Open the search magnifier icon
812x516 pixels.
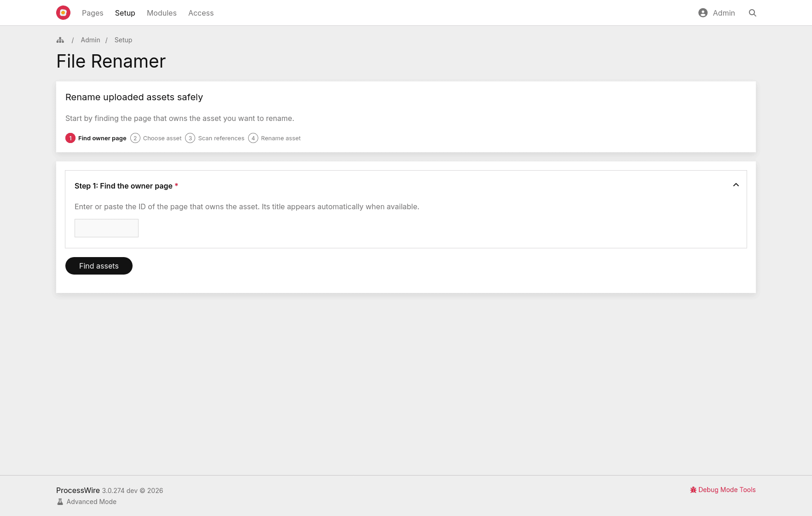click(753, 13)
